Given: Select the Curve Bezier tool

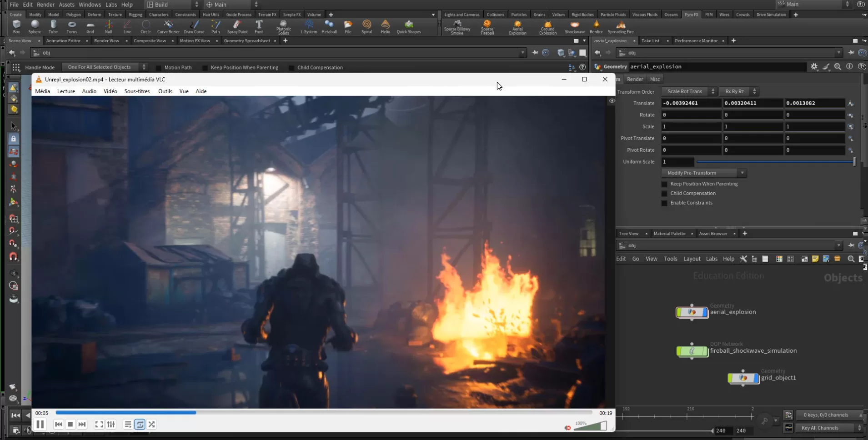Looking at the screenshot, I should [168, 26].
